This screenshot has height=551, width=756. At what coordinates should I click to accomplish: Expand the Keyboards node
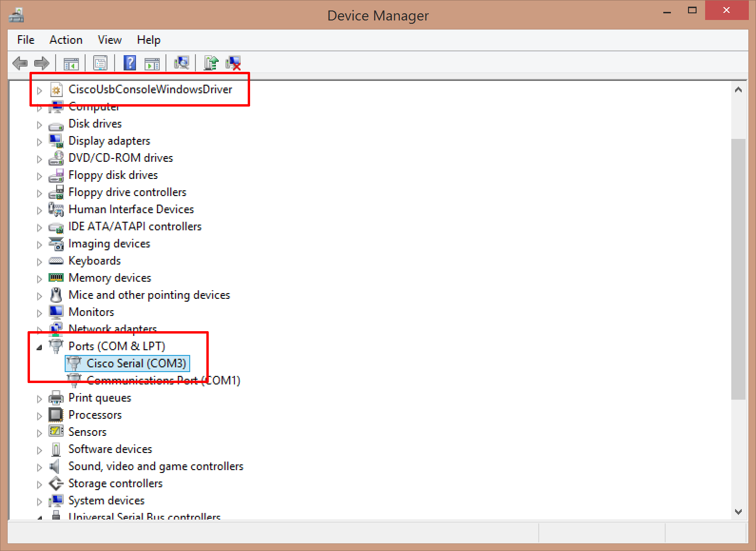(39, 262)
